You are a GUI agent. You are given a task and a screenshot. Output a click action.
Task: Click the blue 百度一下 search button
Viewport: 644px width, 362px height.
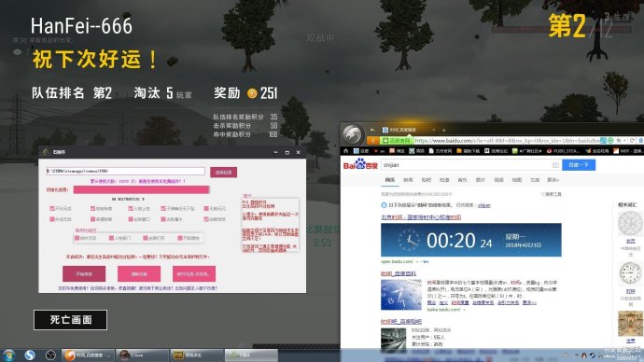pyautogui.click(x=579, y=164)
